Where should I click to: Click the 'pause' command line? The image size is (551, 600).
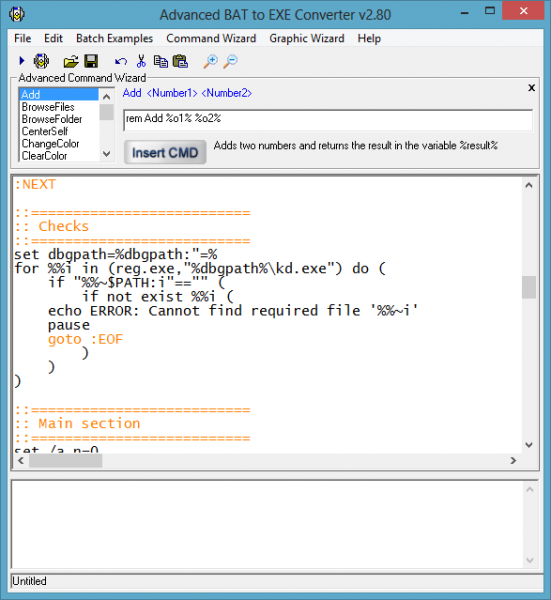(x=69, y=325)
